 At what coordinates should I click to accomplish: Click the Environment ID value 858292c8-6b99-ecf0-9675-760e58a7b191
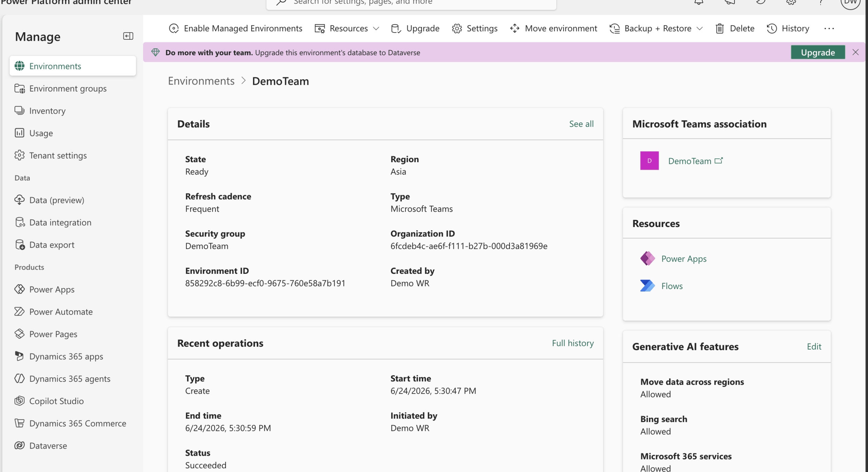(x=265, y=283)
